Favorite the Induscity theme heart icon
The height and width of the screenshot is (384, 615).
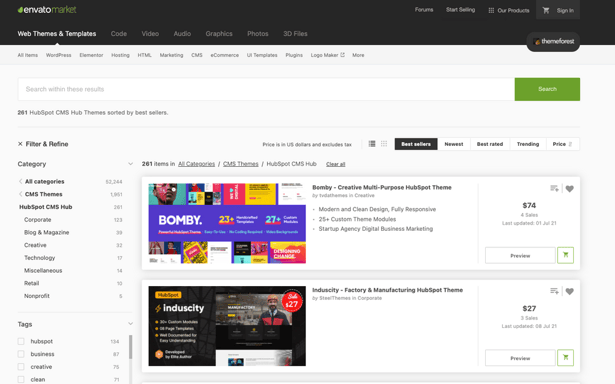click(x=570, y=291)
